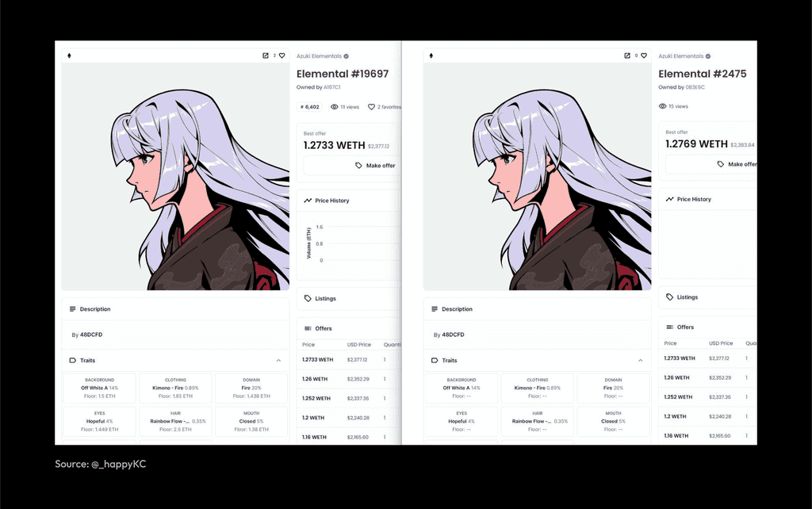This screenshot has width=812, height=509.
Task: Click heart favorite icon on Elemental #2475 image
Action: 644,55
